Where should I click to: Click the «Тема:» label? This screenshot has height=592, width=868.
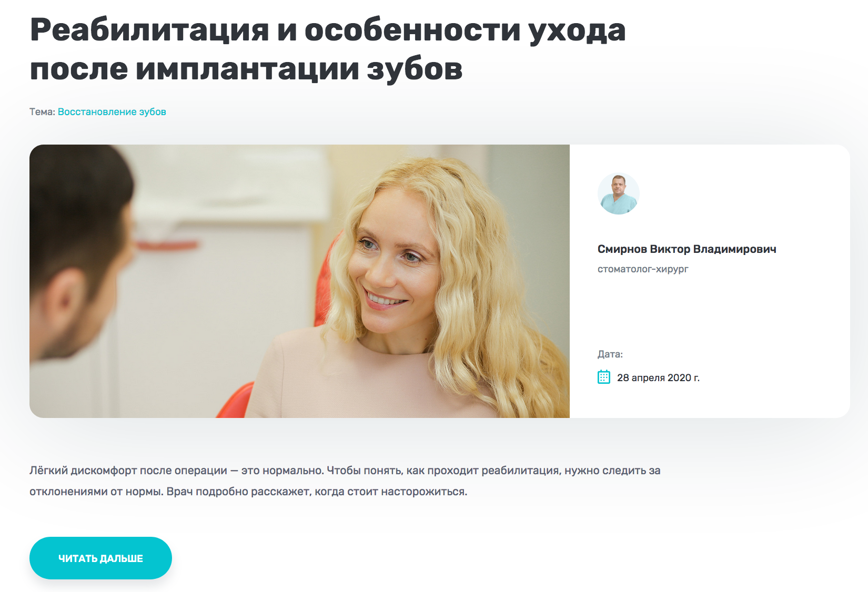(42, 111)
